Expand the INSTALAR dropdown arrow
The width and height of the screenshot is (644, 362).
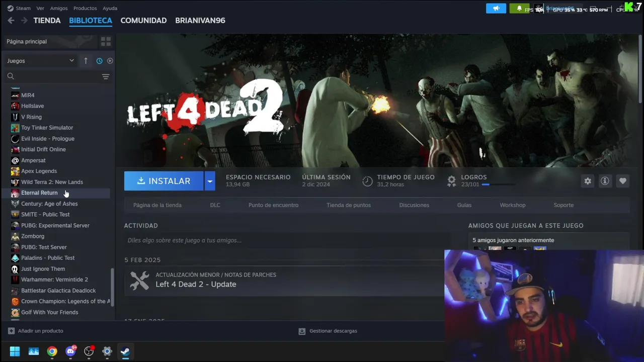pyautogui.click(x=210, y=181)
